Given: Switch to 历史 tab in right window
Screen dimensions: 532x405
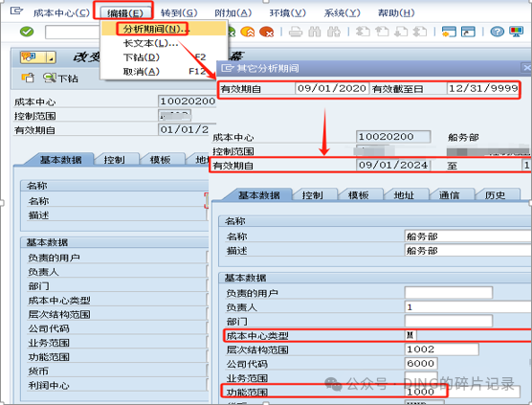Looking at the screenshot, I should pos(496,195).
